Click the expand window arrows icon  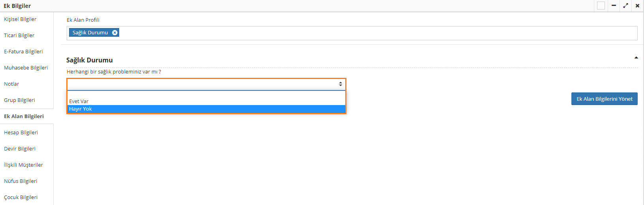point(625,6)
